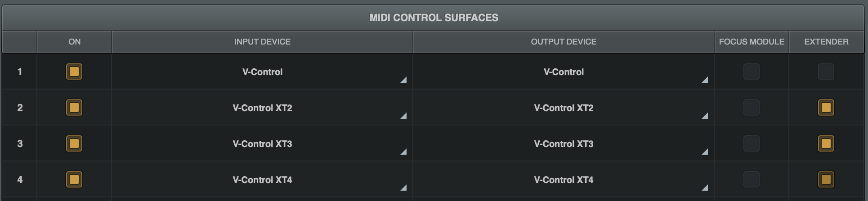Open output device dropdown for row 1
This screenshot has height=201, width=868.
coord(564,72)
